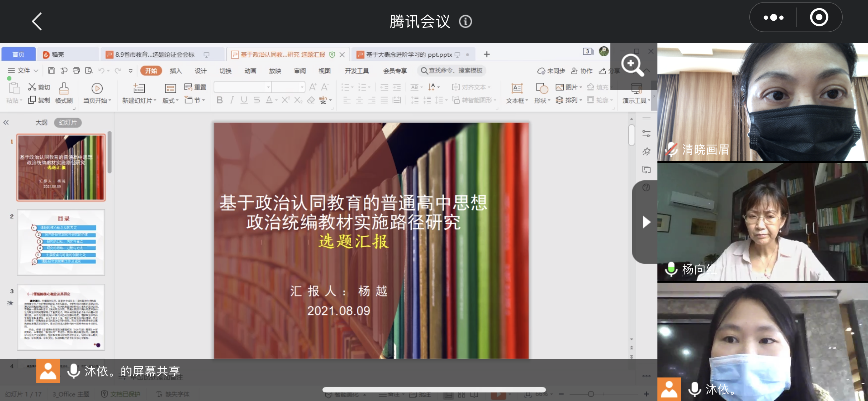Collapse slide panel with double chevron

(x=6, y=123)
